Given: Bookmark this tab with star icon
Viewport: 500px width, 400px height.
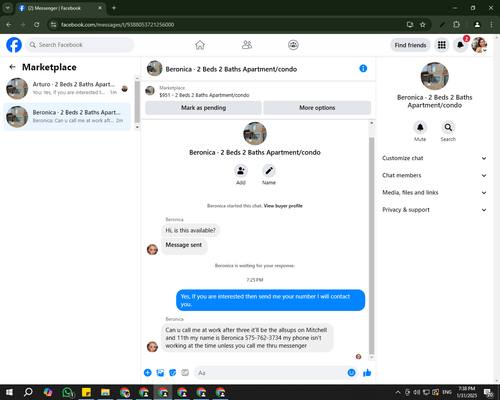Looking at the screenshot, I should pyautogui.click(x=423, y=25).
